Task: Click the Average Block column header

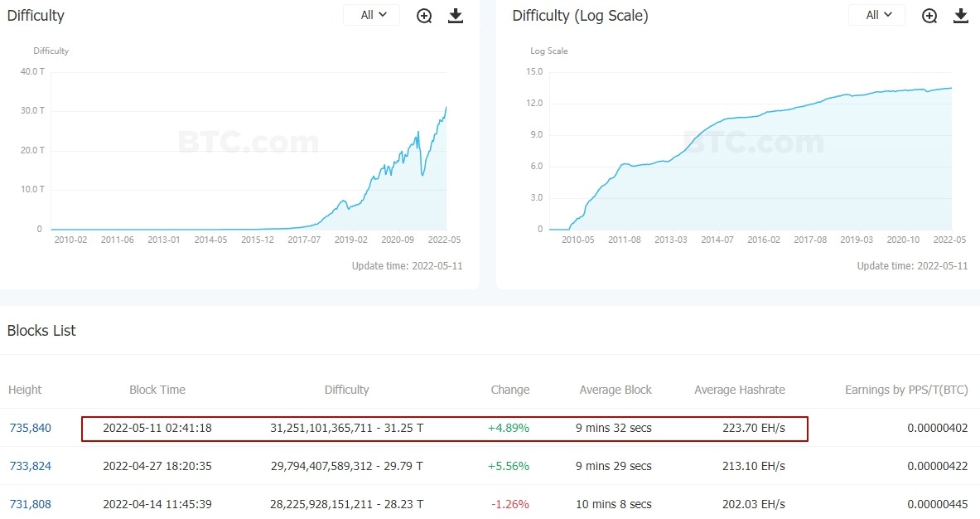Action: [615, 390]
